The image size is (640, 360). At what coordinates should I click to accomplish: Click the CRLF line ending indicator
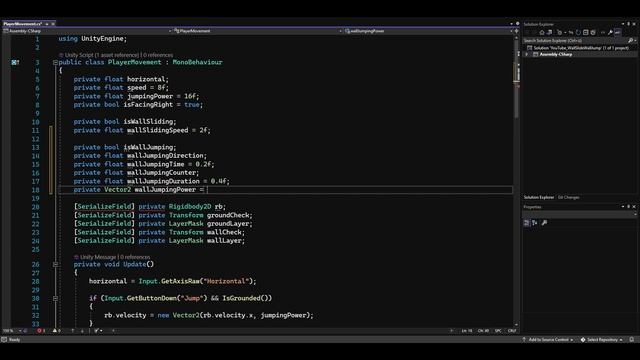pos(512,331)
